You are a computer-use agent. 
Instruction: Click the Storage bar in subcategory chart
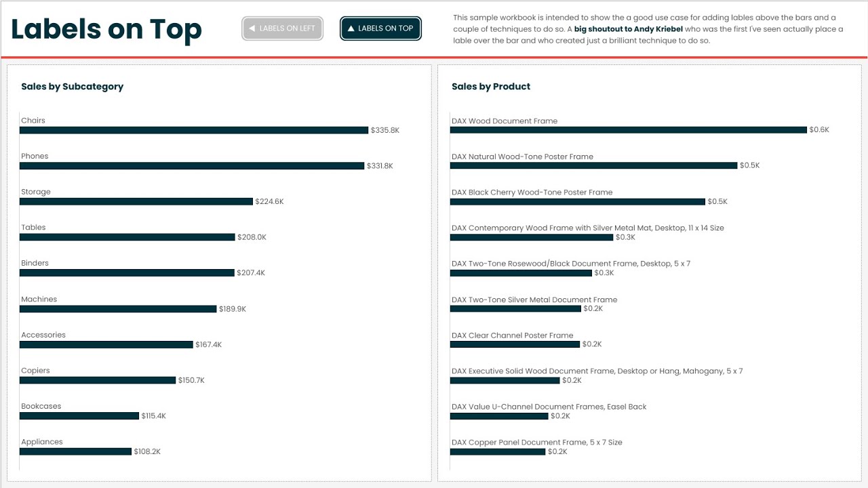coord(136,201)
